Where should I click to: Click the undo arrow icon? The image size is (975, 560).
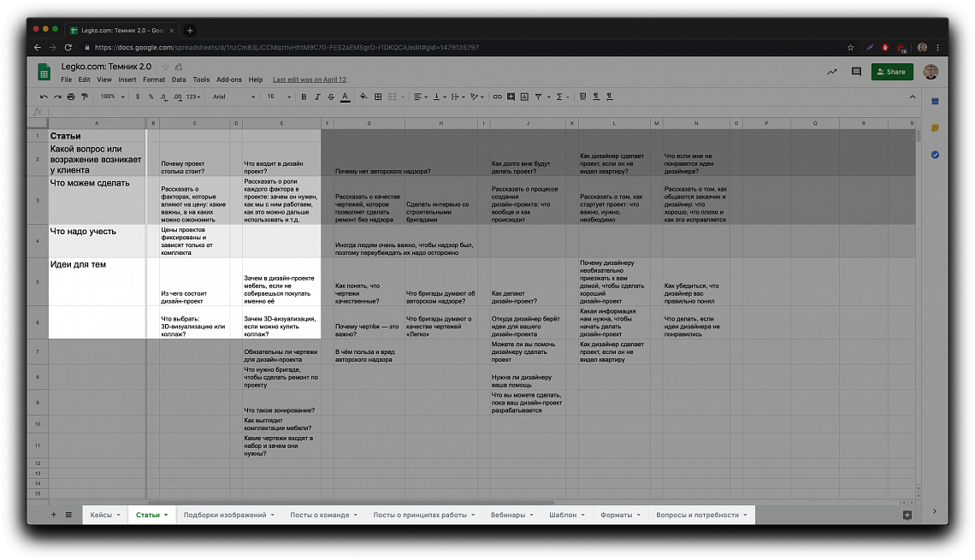click(44, 97)
